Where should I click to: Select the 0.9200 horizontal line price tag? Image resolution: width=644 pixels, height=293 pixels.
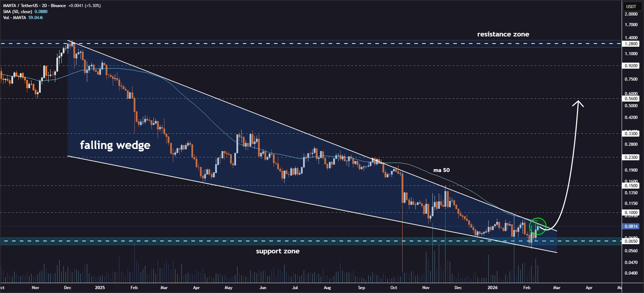pyautogui.click(x=631, y=66)
